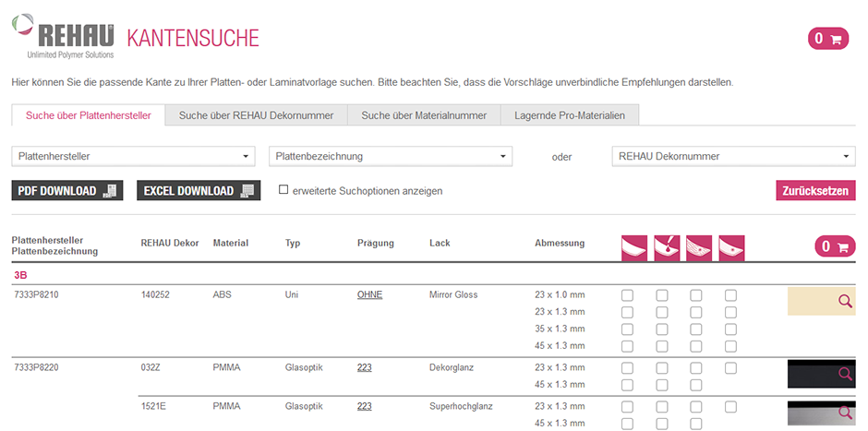Click the OHNE Prägung link
The height and width of the screenshot is (431, 868).
369,295
